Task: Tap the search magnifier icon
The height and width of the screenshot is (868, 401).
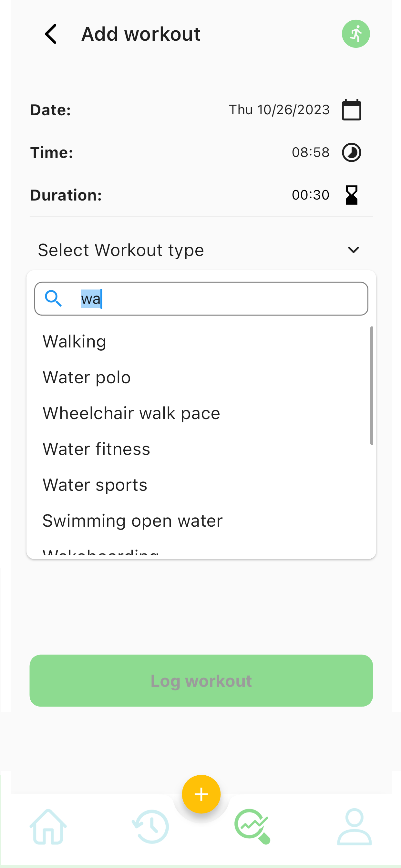Action: pyautogui.click(x=53, y=299)
